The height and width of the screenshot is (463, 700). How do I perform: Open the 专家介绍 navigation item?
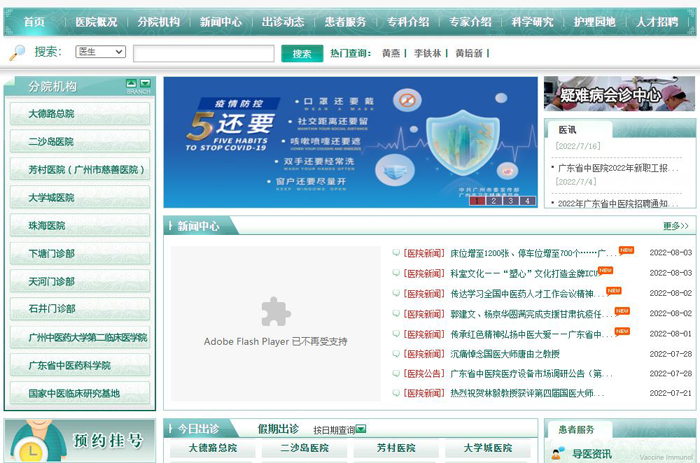(470, 22)
